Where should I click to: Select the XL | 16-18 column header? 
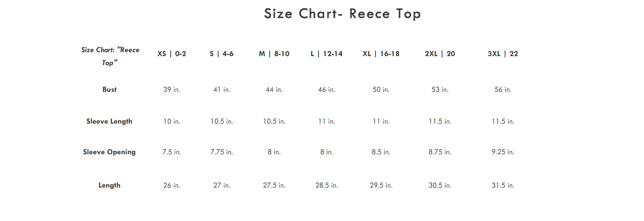(x=381, y=54)
